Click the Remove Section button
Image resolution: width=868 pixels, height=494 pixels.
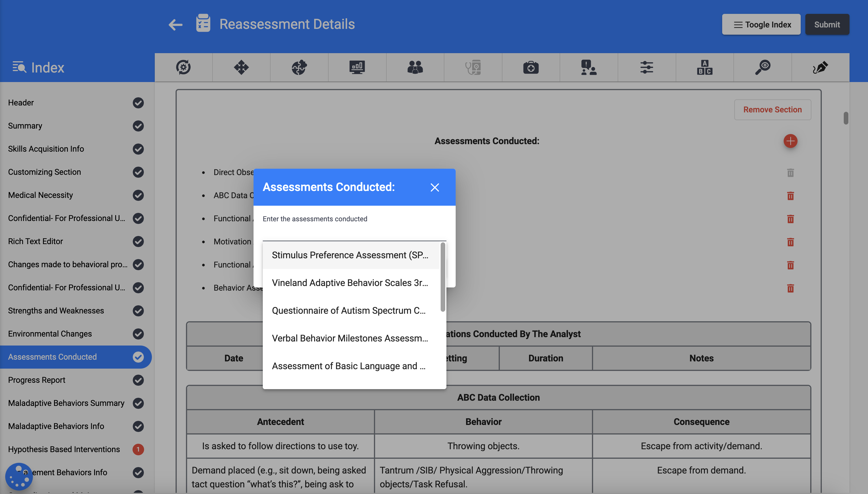772,109
